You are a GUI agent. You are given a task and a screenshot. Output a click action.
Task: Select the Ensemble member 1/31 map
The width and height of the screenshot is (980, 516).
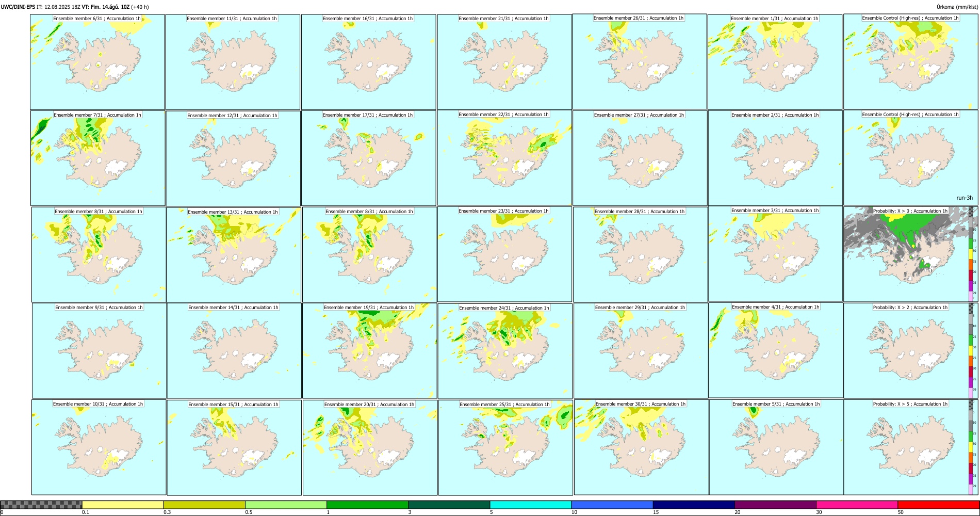click(x=775, y=62)
